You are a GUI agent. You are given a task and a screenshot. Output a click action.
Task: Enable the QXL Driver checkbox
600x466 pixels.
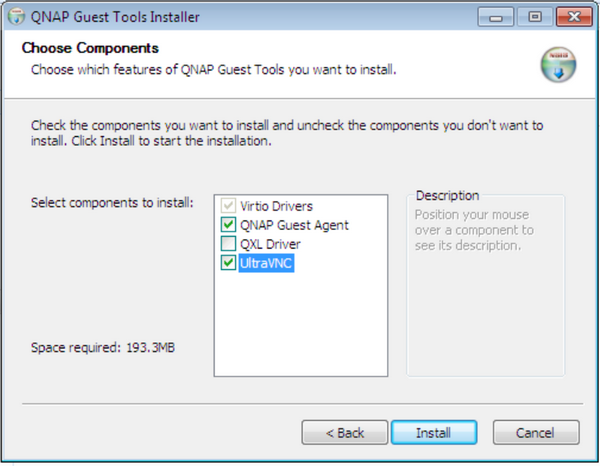pyautogui.click(x=228, y=244)
